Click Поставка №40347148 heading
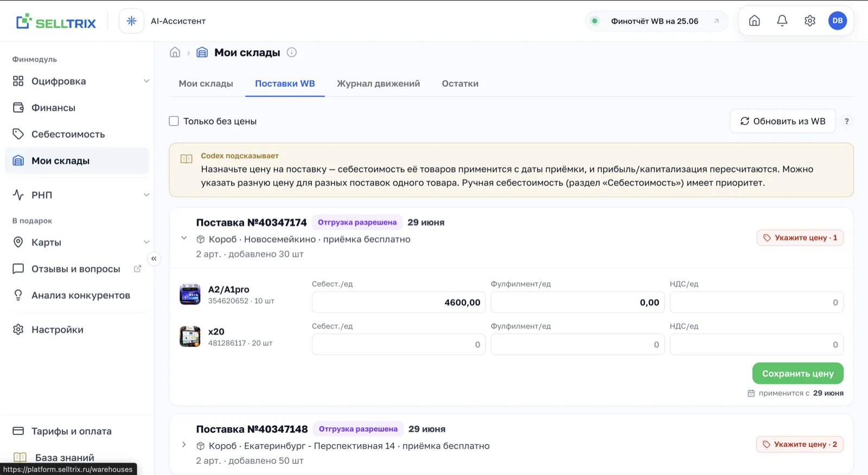Viewport: 868px width, 475px height. click(x=252, y=429)
